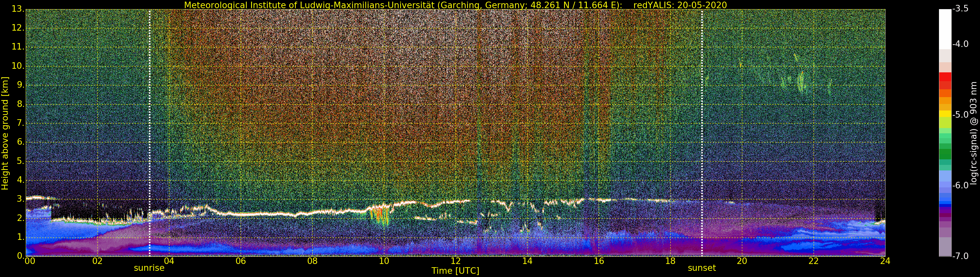This screenshot has height=277, width=980.
Task: Click the height tick label '13.'
Action: [18, 9]
